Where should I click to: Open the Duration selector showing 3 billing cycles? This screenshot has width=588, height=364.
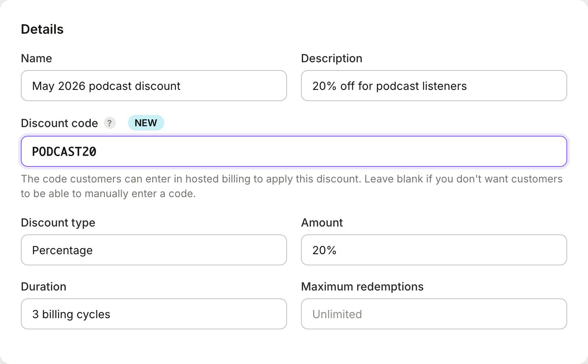pyautogui.click(x=153, y=314)
